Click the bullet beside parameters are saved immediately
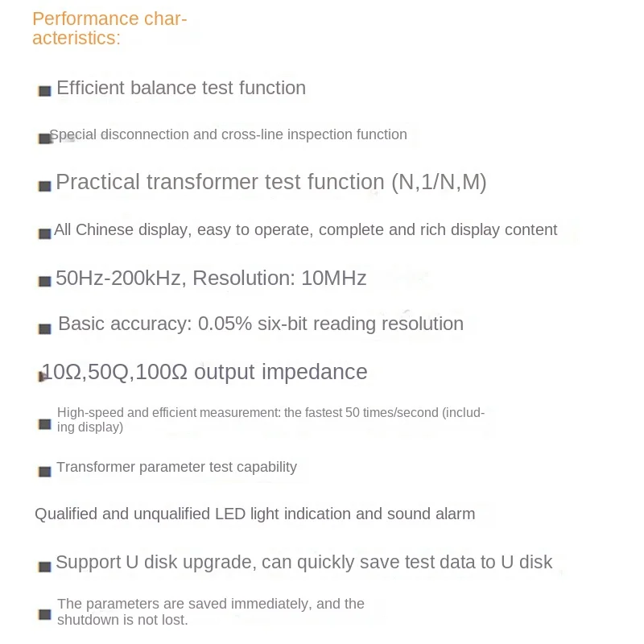This screenshot has height=644, width=644. 45,614
